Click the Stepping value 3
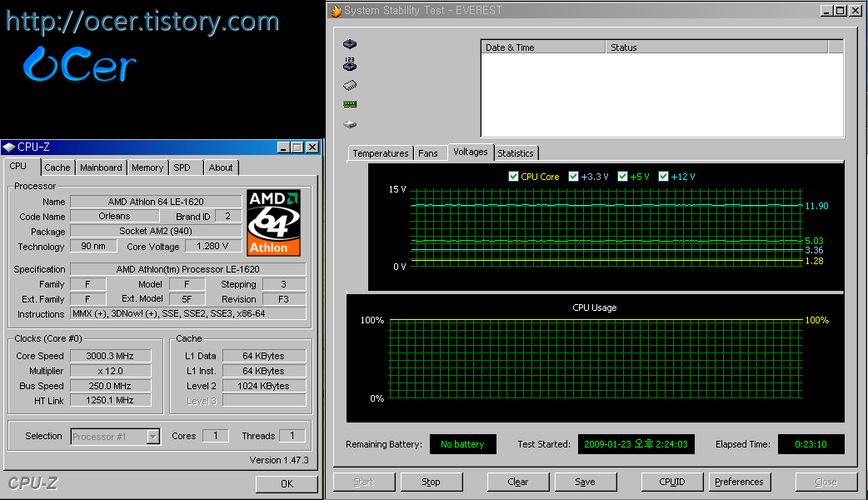This screenshot has width=868, height=500. pyautogui.click(x=284, y=284)
